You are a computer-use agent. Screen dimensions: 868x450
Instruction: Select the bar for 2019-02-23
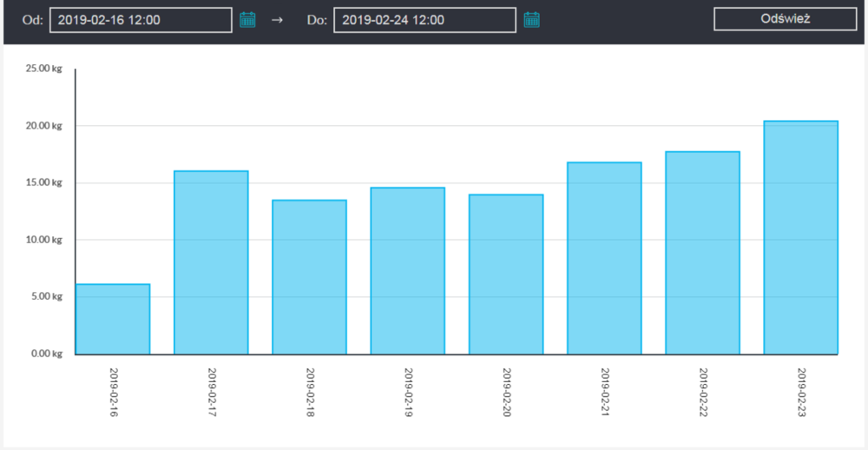click(x=800, y=238)
